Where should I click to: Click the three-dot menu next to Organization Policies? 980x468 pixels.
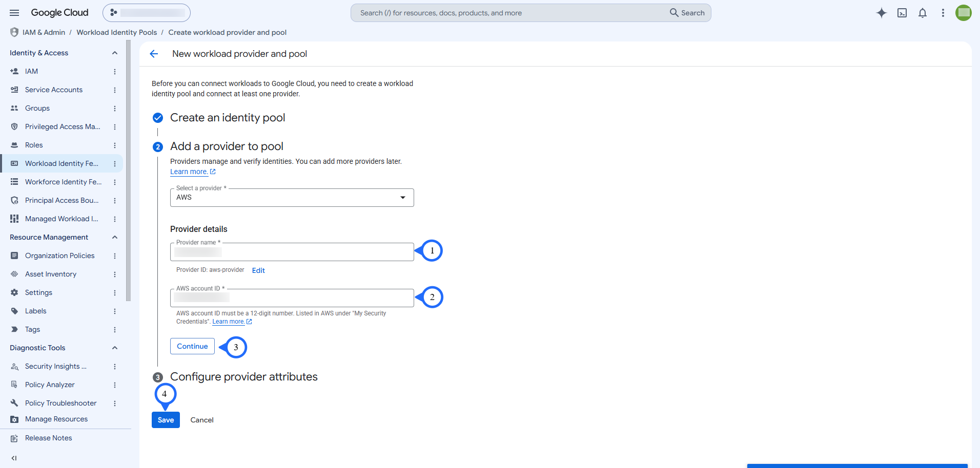pos(115,256)
